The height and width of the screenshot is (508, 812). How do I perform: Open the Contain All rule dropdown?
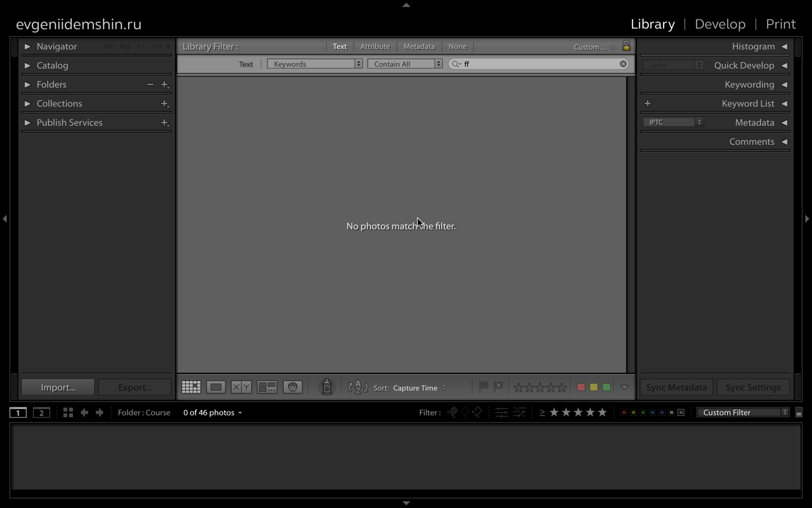(405, 64)
